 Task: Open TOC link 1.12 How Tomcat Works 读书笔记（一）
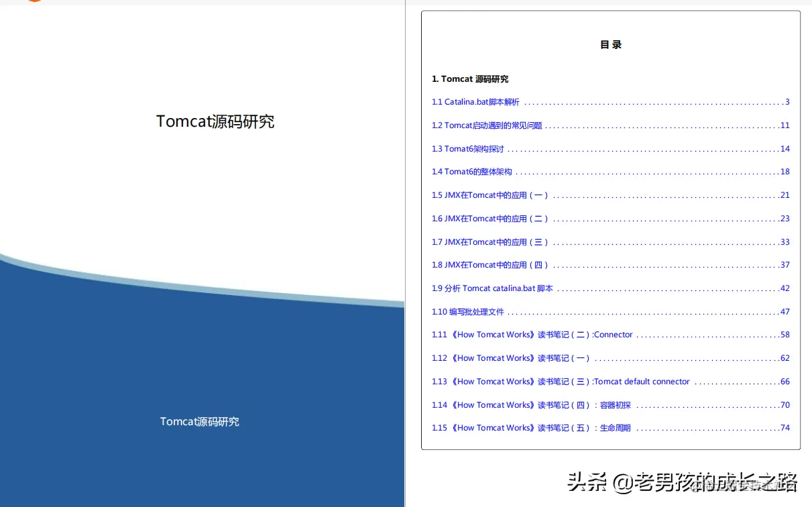click(x=511, y=358)
